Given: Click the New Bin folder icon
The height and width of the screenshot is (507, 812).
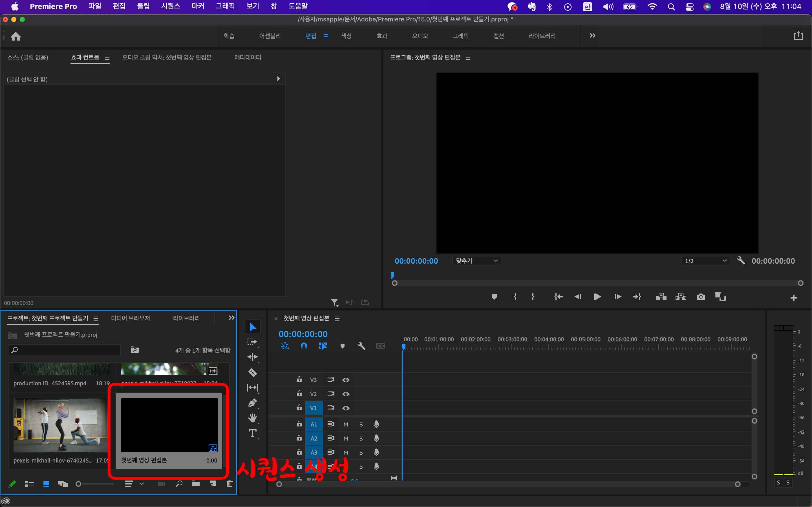Looking at the screenshot, I should pyautogui.click(x=196, y=484).
